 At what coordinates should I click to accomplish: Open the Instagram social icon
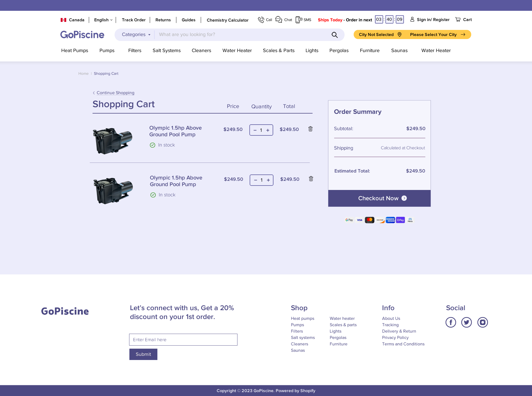(x=483, y=322)
